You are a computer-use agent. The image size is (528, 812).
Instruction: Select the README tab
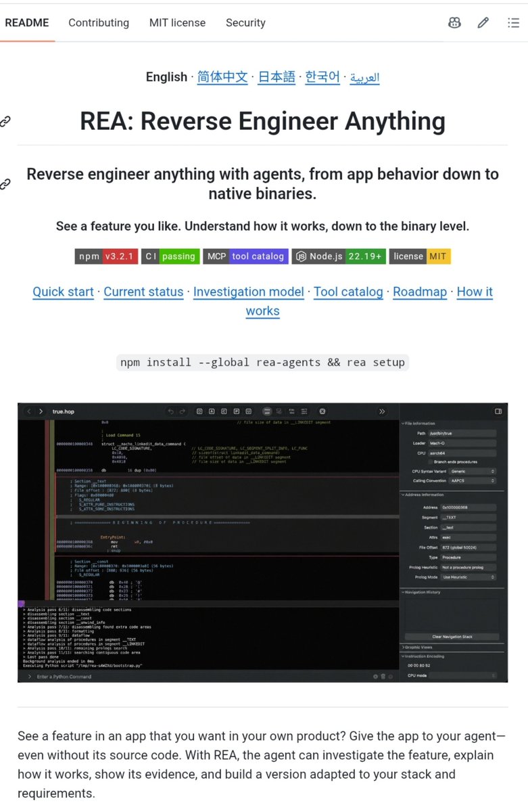pyautogui.click(x=26, y=22)
